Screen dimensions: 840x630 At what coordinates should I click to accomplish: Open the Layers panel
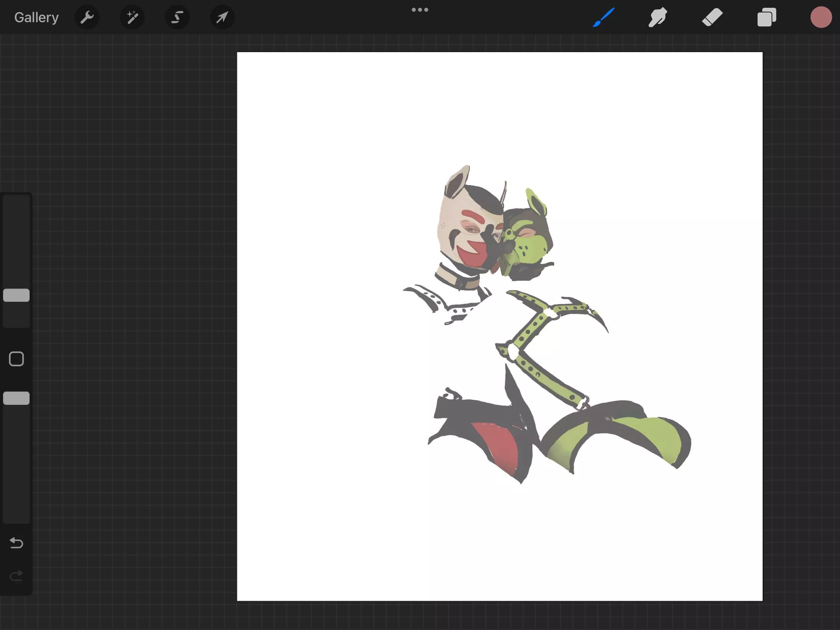point(766,17)
